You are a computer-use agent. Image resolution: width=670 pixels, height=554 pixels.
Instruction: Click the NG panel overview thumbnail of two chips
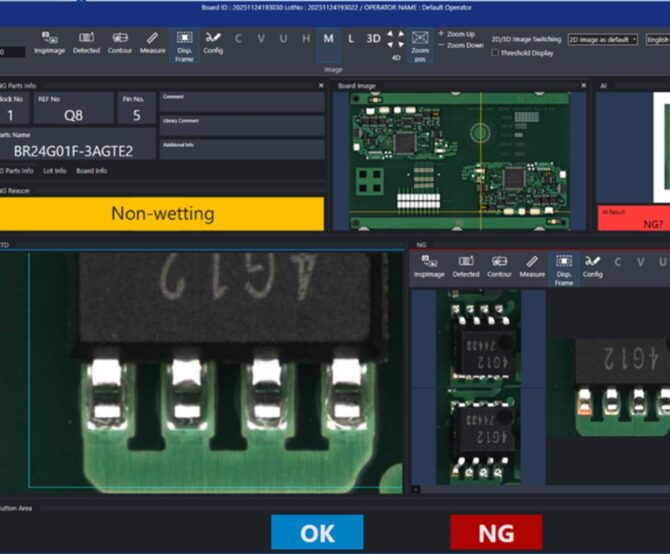[478, 387]
